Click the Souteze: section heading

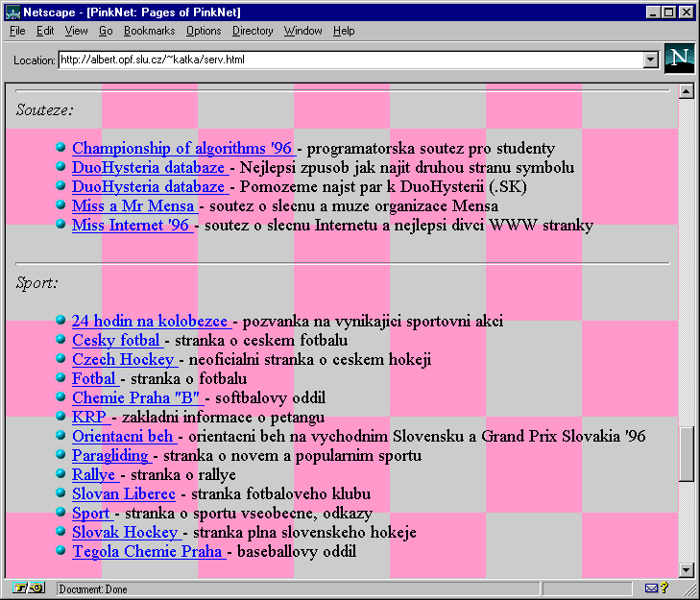(x=44, y=109)
